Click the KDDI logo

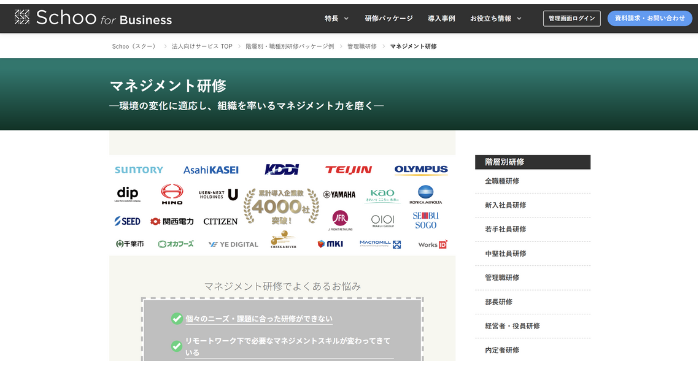(281, 169)
